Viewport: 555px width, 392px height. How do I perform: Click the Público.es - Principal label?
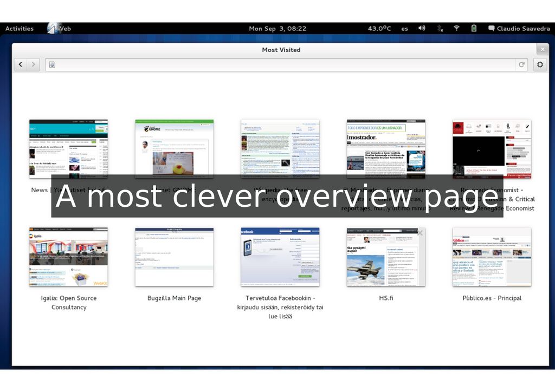pos(492,298)
